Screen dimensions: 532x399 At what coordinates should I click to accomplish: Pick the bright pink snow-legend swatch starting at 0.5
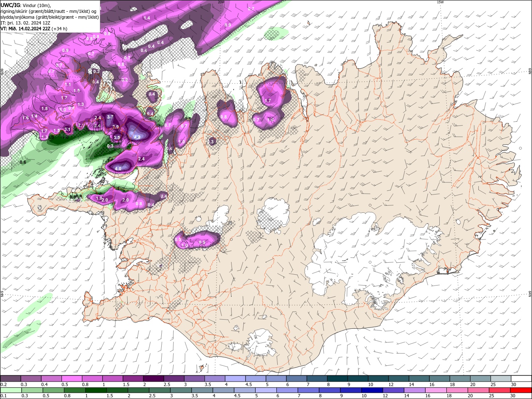[71, 379]
